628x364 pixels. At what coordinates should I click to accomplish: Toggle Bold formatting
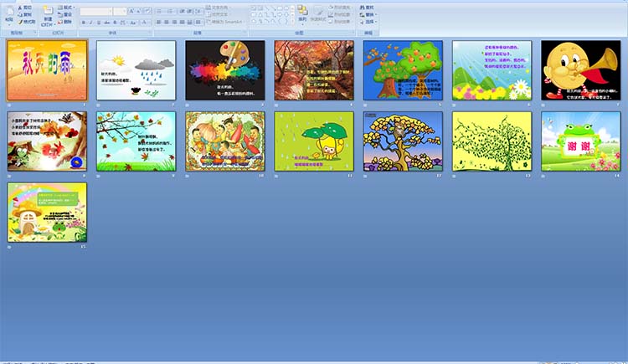84,23
